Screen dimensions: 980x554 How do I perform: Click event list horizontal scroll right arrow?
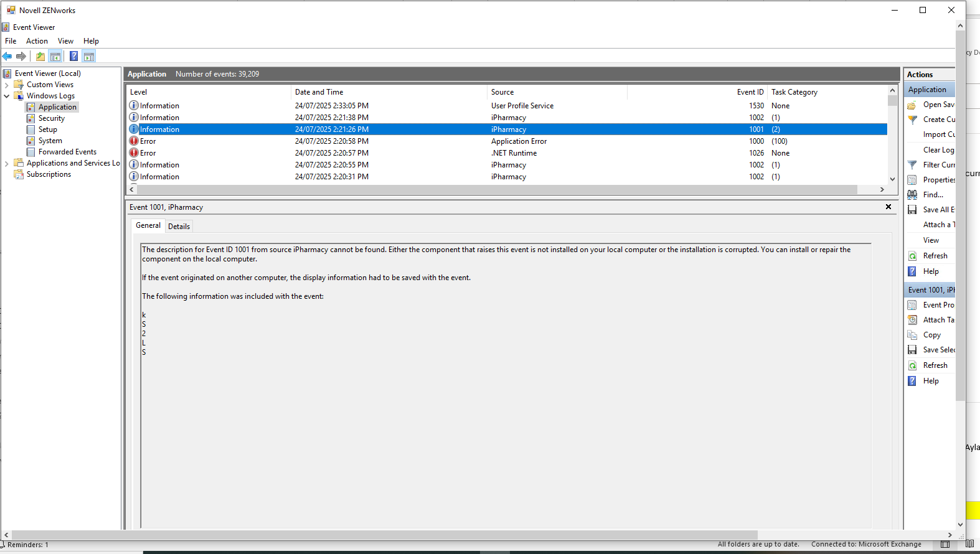pyautogui.click(x=882, y=189)
